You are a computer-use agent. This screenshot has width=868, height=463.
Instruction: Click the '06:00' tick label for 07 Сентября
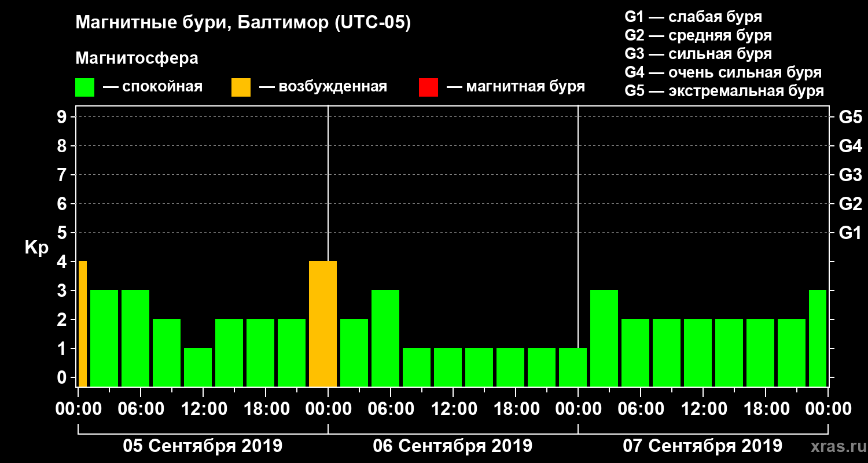(640, 409)
